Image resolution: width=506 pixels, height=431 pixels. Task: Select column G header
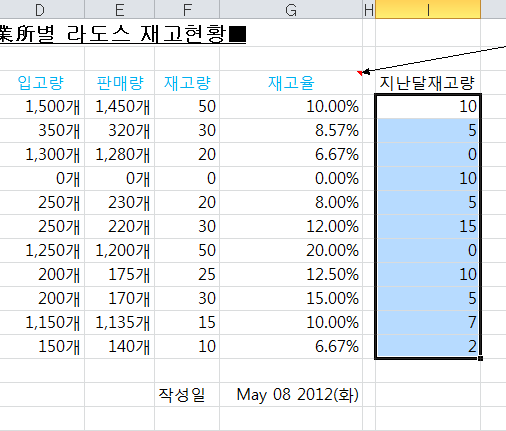[291, 9]
